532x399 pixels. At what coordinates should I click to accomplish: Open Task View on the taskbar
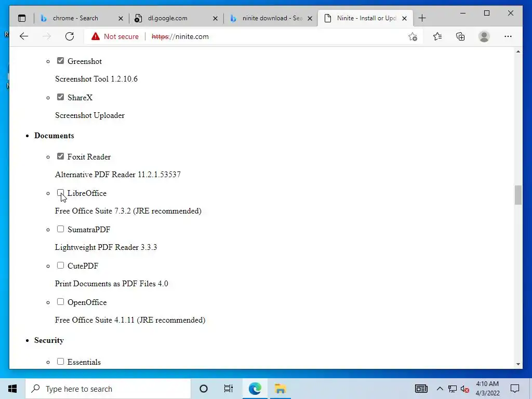pyautogui.click(x=229, y=389)
